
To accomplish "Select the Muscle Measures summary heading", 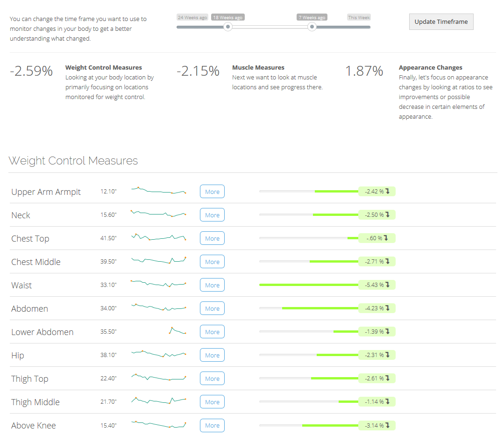I will click(258, 68).
